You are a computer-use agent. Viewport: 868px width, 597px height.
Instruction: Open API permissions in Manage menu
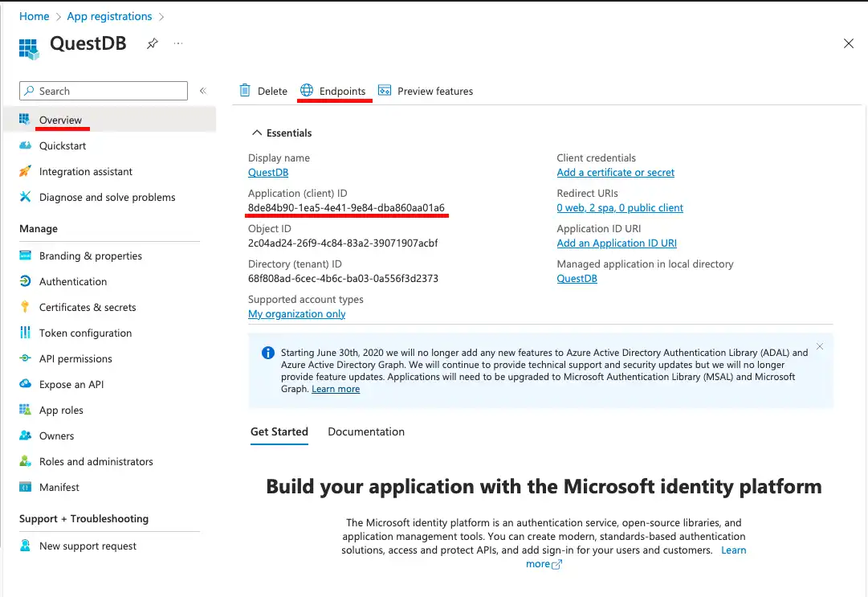tap(75, 358)
